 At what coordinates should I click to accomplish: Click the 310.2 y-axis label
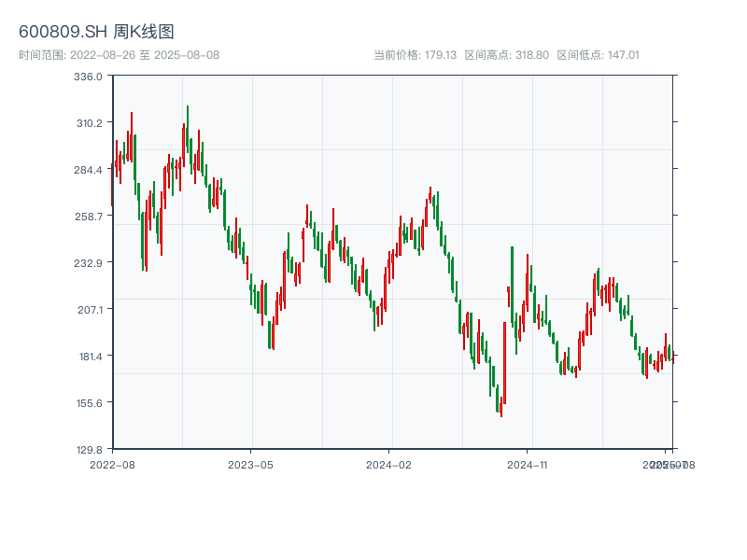pyautogui.click(x=90, y=123)
